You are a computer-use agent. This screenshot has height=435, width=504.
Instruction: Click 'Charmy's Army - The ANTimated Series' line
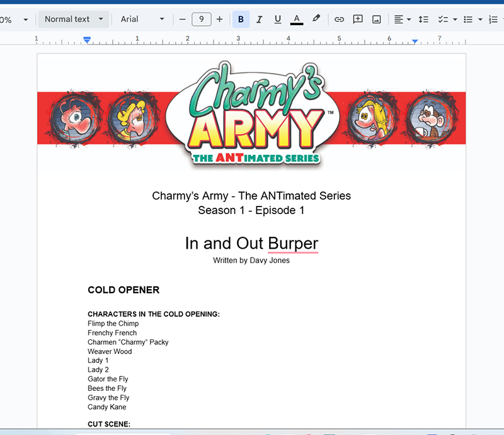click(x=251, y=196)
